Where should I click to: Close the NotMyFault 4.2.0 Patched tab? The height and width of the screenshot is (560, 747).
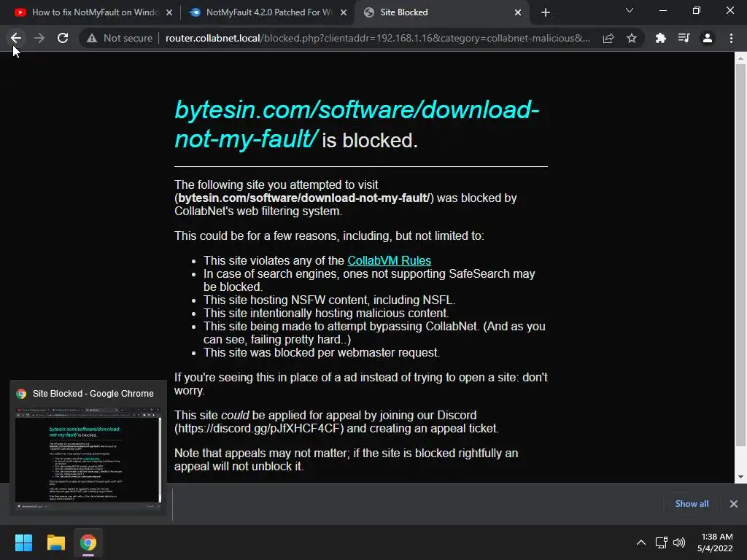pyautogui.click(x=344, y=12)
